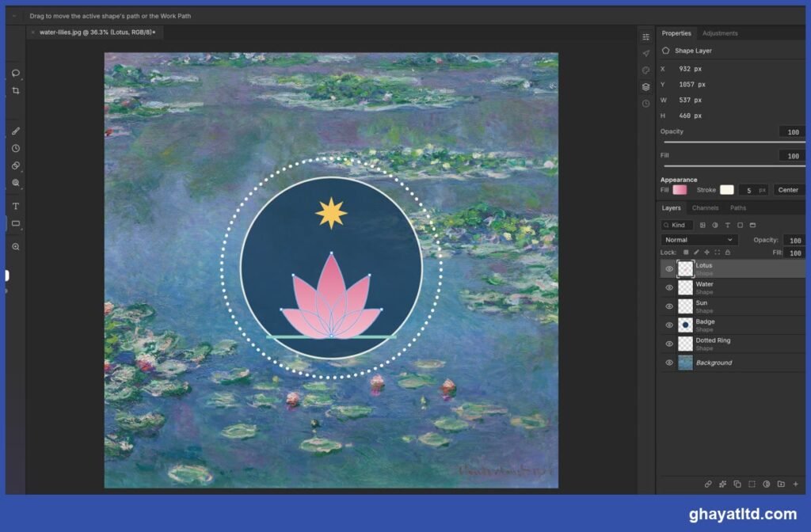Open the cream Stroke color swatch
This screenshot has height=532, width=811.
[x=727, y=190]
